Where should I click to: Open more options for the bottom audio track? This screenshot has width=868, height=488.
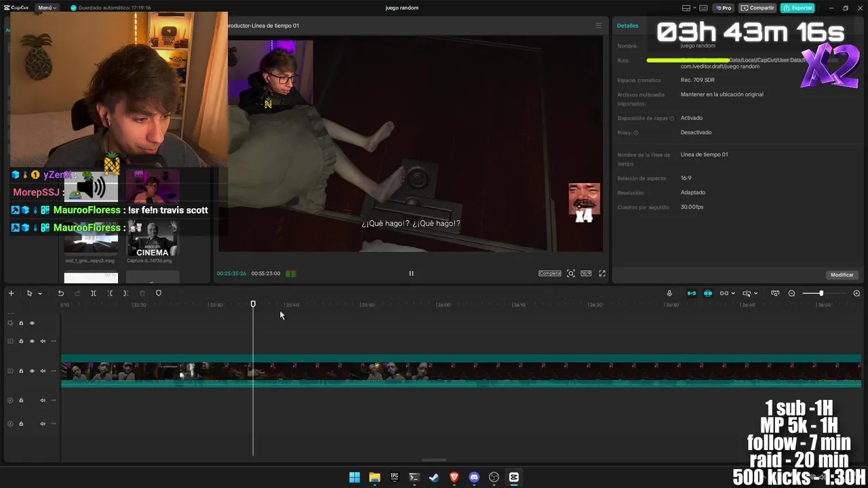(54, 424)
